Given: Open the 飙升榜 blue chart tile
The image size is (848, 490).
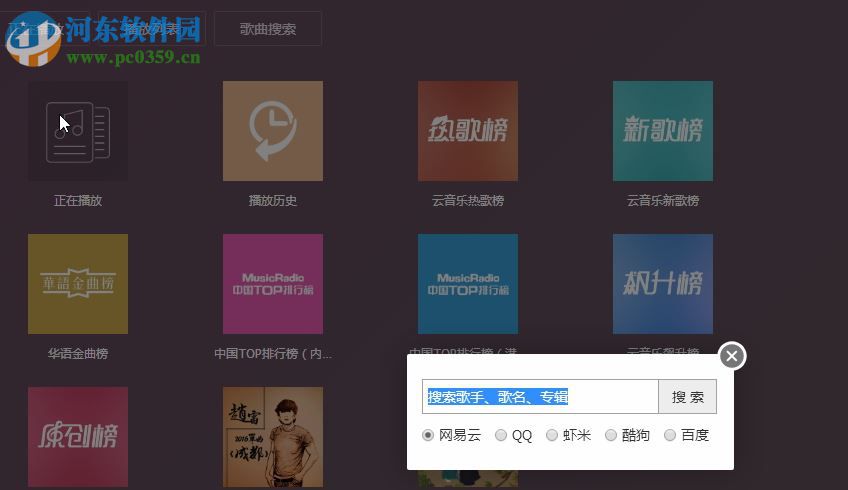Looking at the screenshot, I should [662, 284].
